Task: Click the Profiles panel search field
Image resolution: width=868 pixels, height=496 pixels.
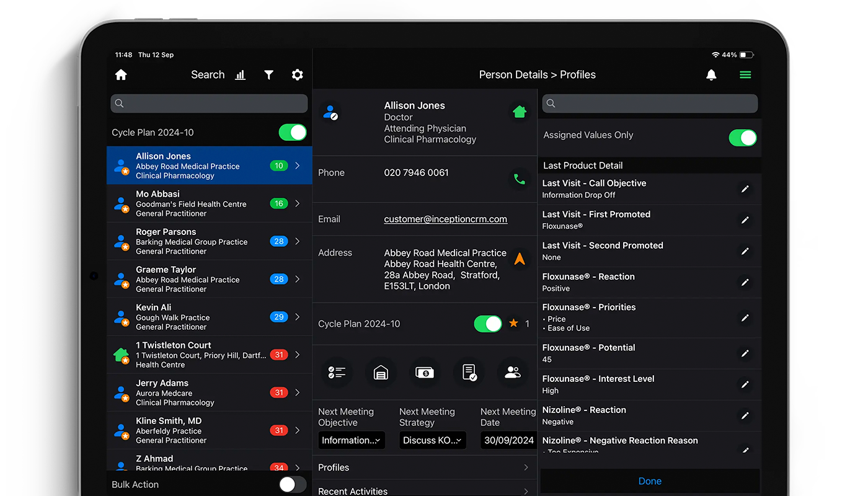Action: 650,104
